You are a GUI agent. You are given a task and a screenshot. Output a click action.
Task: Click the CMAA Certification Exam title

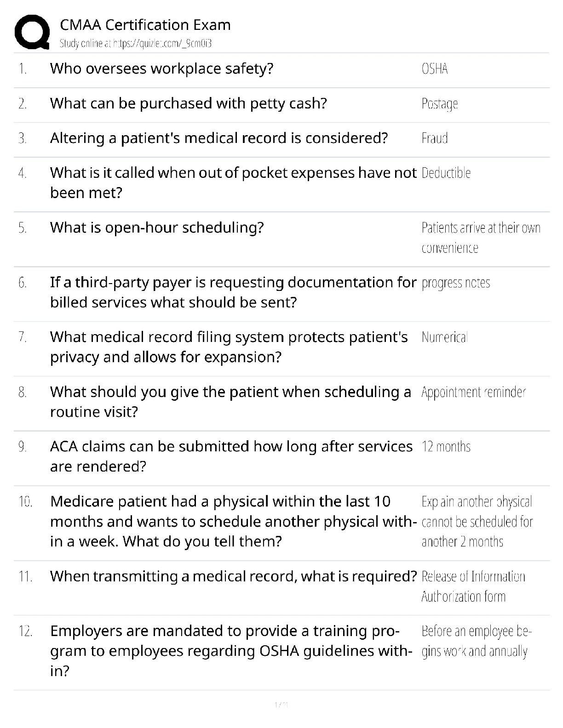pos(145,25)
